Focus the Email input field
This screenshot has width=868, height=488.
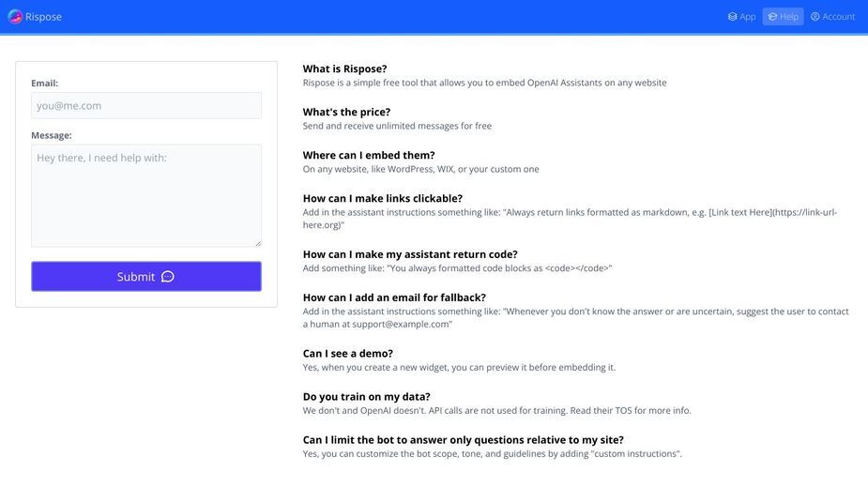coord(146,105)
